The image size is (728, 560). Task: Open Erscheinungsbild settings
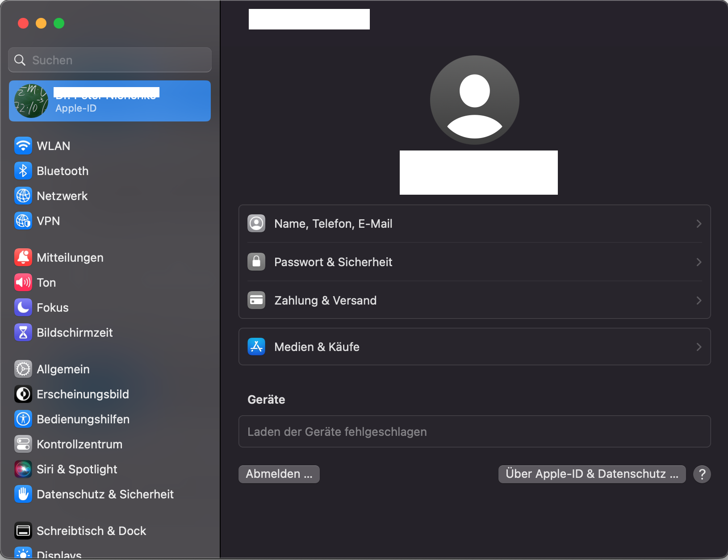[x=110, y=394]
